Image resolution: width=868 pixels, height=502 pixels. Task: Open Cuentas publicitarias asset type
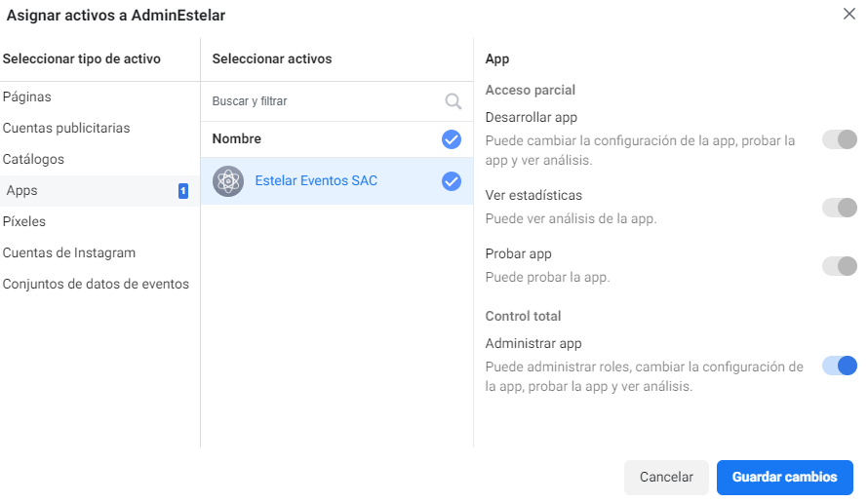[66, 129]
